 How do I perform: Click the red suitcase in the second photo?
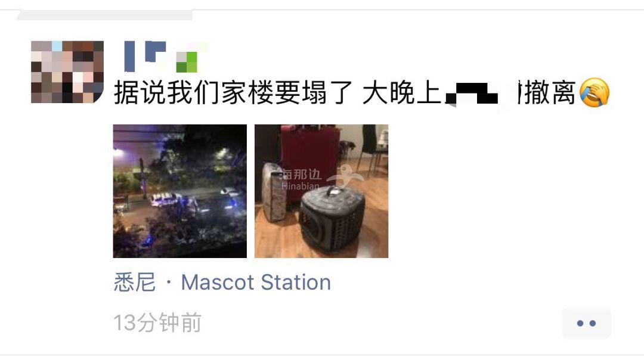[x=310, y=156]
